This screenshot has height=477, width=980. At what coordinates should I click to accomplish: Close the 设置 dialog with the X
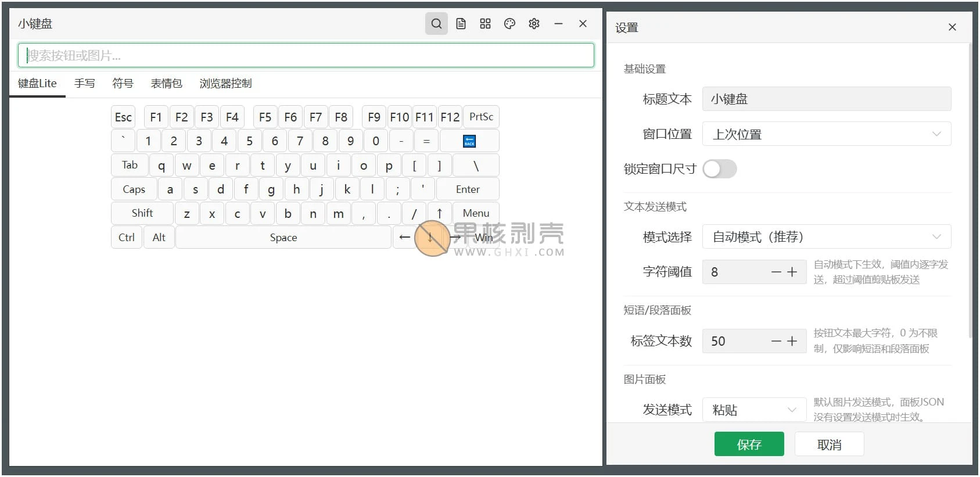pyautogui.click(x=952, y=27)
